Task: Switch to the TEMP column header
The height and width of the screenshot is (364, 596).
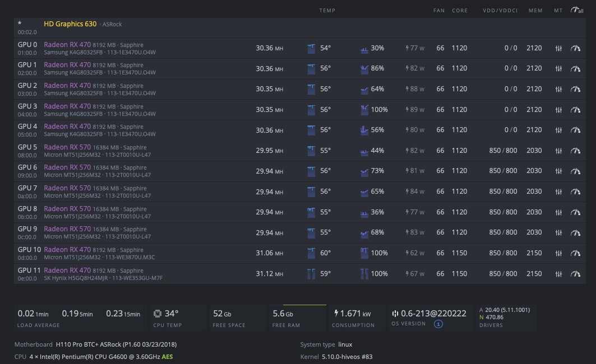Action: point(328,10)
